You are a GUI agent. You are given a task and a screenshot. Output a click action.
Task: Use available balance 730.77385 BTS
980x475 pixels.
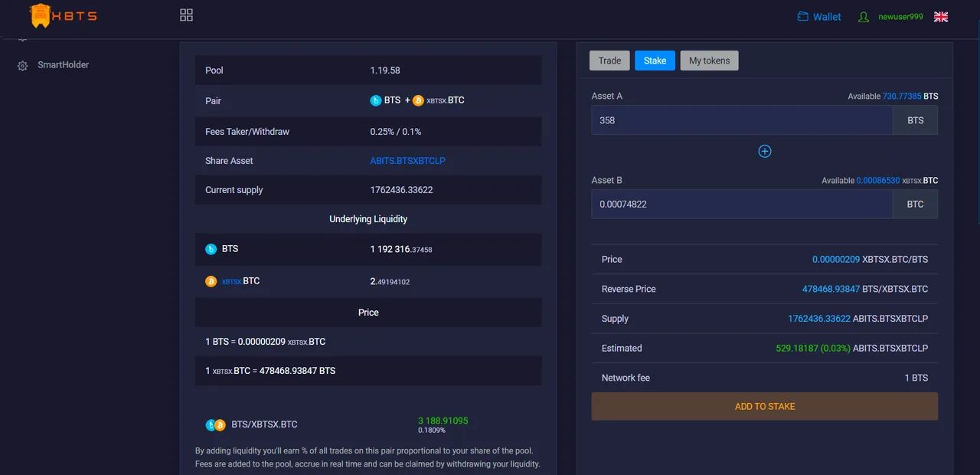[902, 97]
